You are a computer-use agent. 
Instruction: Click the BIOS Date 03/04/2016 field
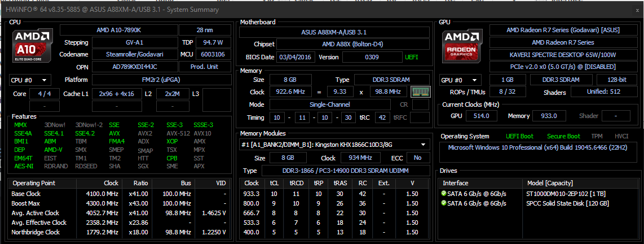click(295, 57)
